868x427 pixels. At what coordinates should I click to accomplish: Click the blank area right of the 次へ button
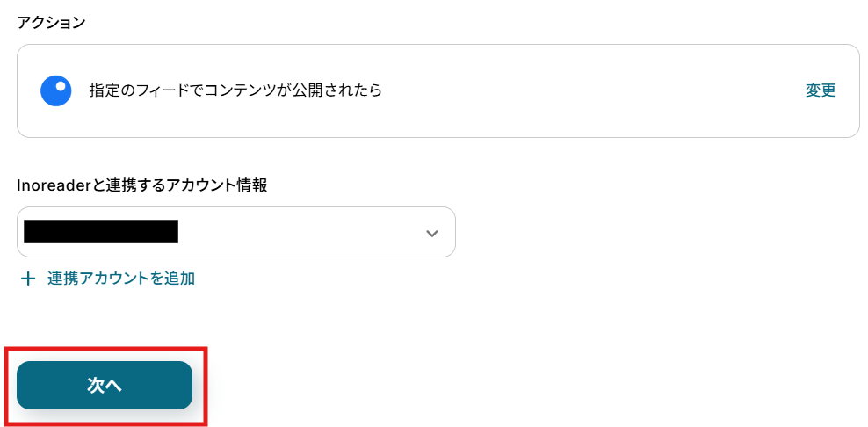pos(527,385)
